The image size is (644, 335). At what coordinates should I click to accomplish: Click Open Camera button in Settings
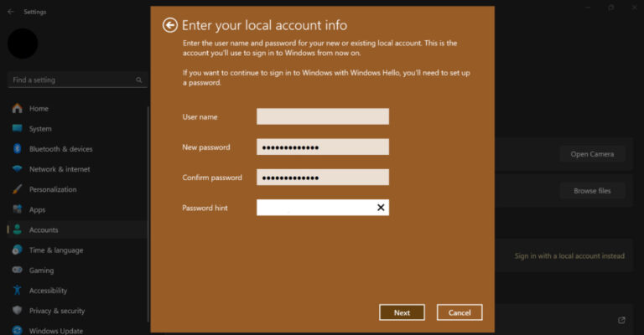click(x=592, y=154)
